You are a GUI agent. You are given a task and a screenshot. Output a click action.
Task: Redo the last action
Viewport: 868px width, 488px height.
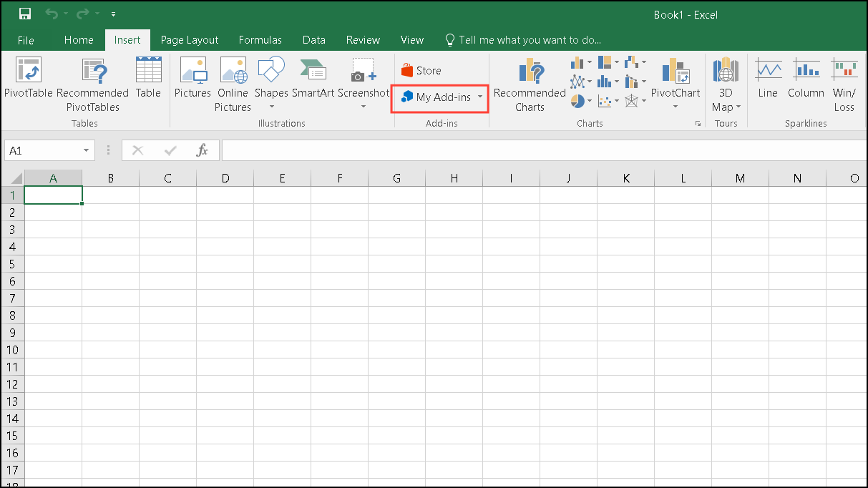click(83, 14)
